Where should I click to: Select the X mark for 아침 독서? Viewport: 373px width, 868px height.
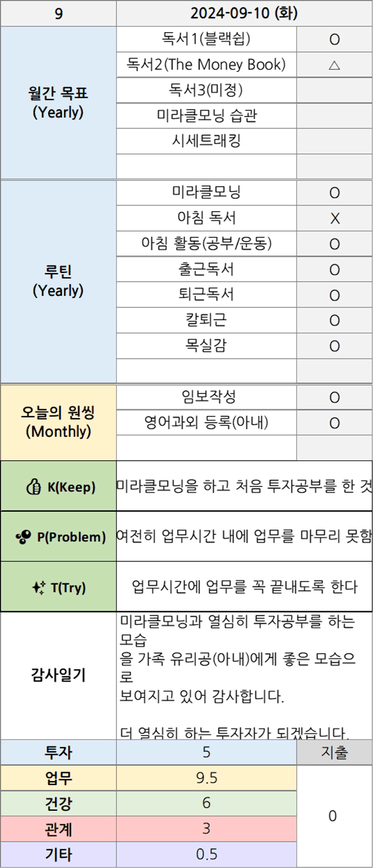335,219
